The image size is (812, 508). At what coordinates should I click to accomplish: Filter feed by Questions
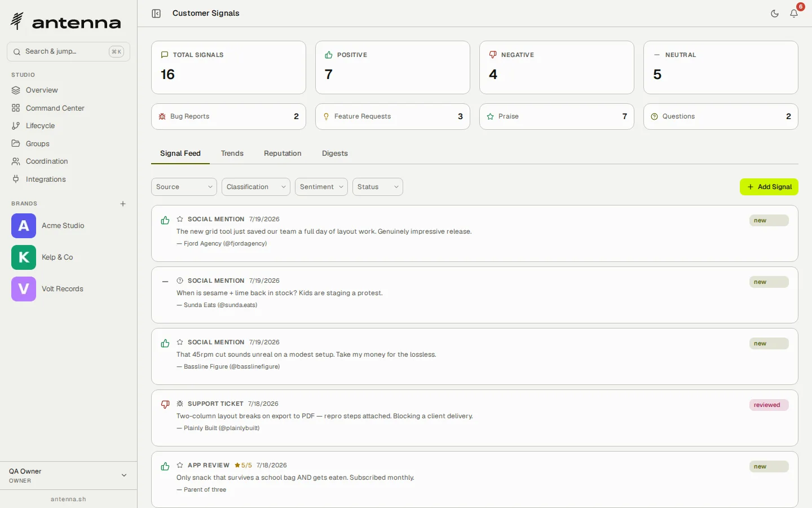[x=721, y=116]
